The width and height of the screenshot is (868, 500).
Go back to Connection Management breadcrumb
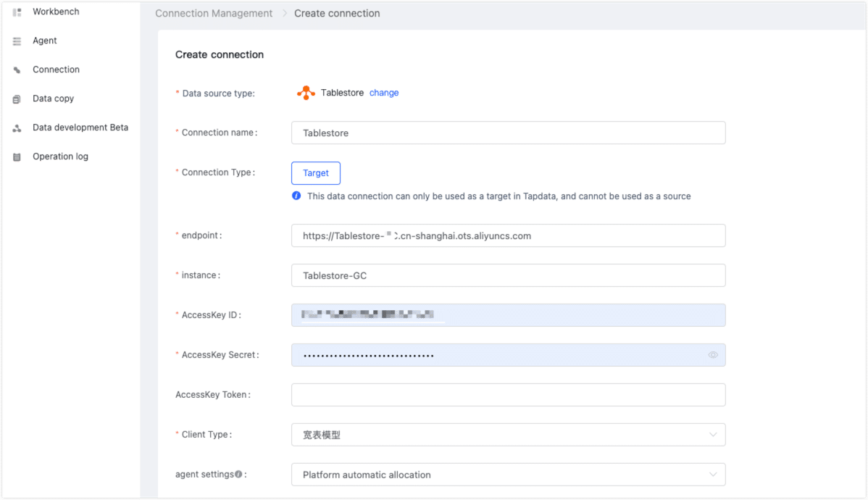point(214,13)
